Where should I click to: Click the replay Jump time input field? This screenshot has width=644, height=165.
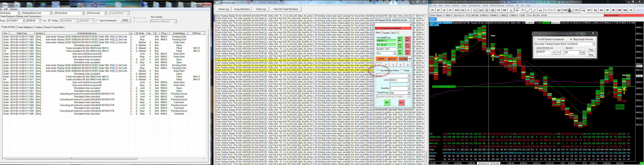click(x=543, y=52)
